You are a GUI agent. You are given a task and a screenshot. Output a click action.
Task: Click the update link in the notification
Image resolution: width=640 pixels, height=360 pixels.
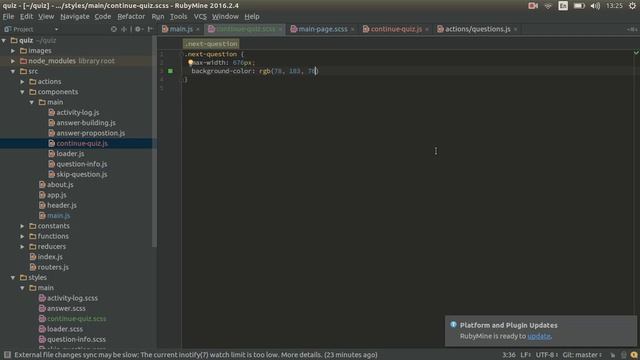tap(539, 336)
